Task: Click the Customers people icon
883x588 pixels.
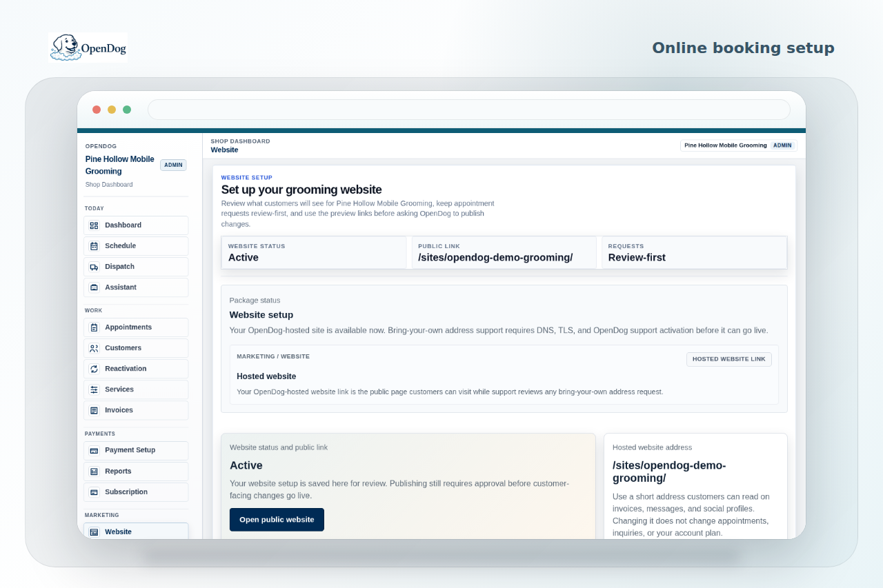Action: [x=94, y=348]
